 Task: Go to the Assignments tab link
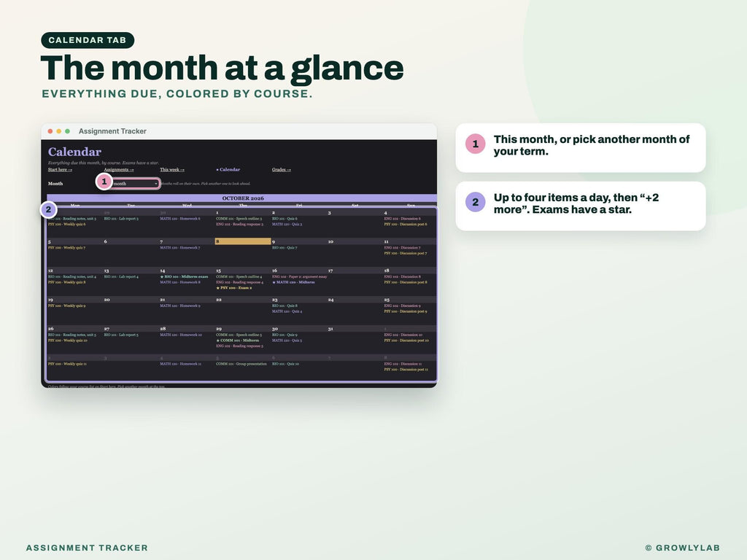[x=119, y=169]
